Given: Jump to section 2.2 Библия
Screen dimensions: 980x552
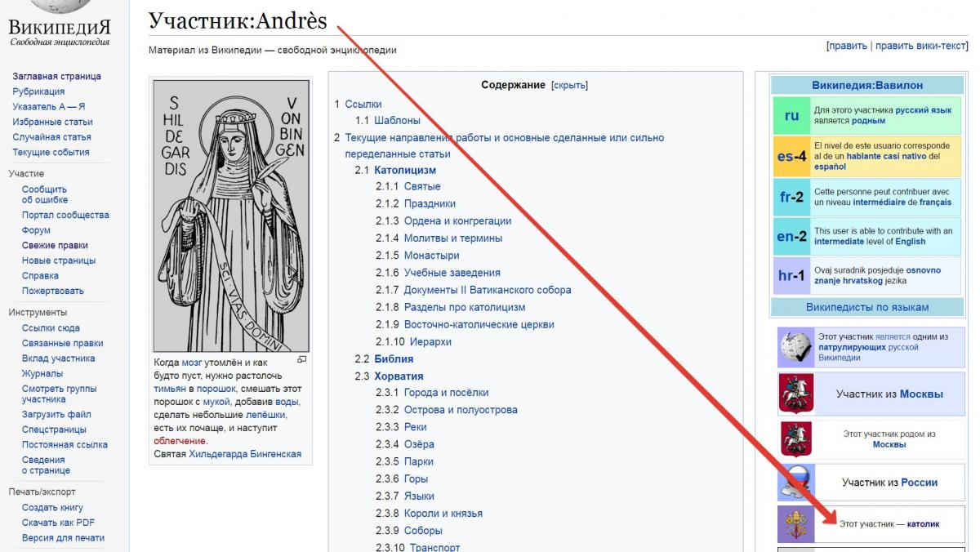Looking at the screenshot, I should 394,358.
